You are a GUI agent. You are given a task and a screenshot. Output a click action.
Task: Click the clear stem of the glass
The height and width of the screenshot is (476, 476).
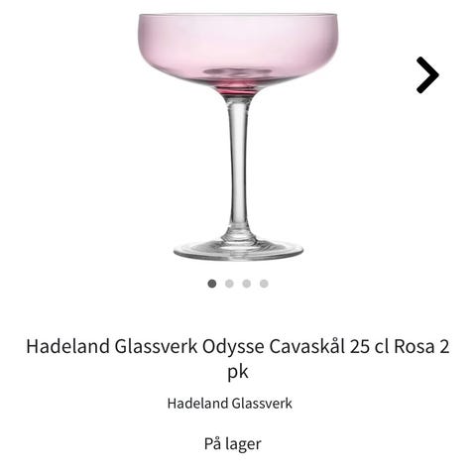[239, 166]
